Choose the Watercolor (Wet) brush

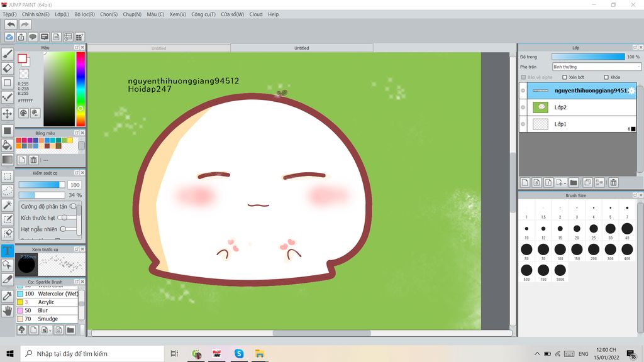tap(47, 293)
